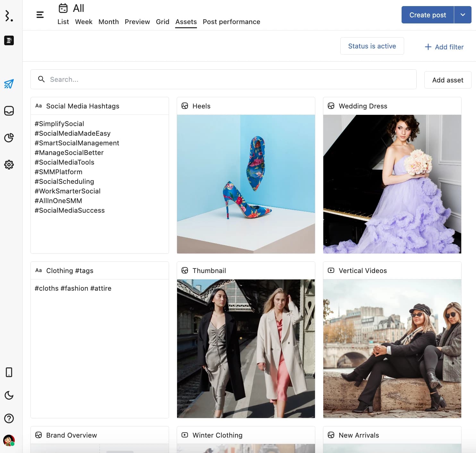Open the Status is active filter
476x453 pixels.
[x=372, y=46]
